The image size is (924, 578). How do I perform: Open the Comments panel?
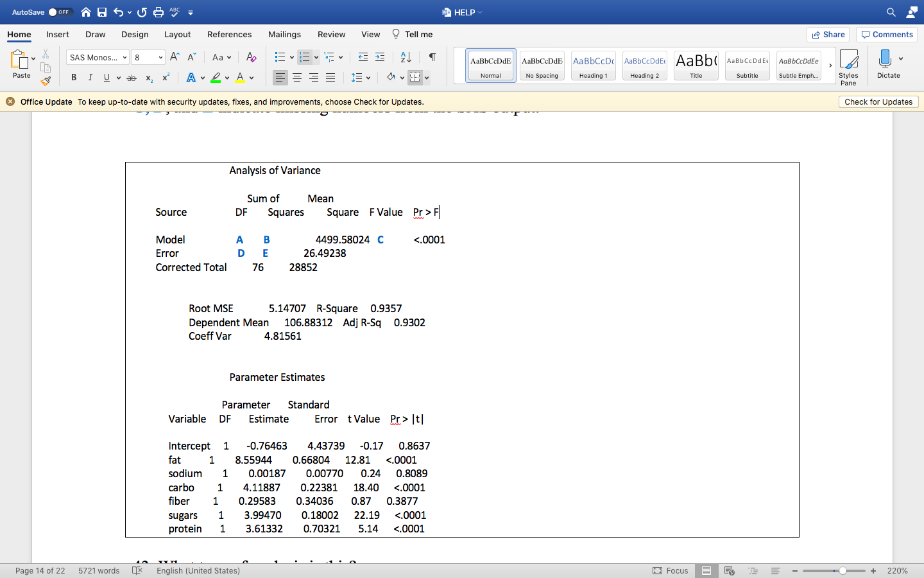point(886,35)
